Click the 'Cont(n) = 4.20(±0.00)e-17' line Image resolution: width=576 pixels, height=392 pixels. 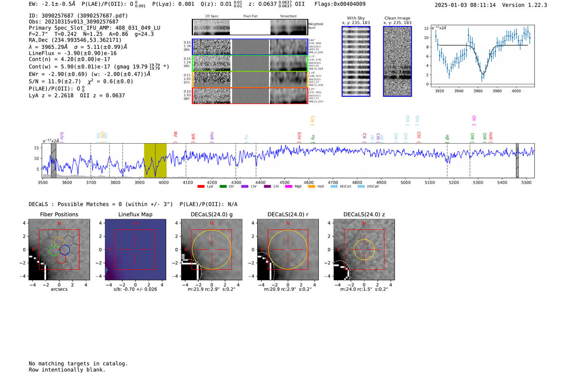[x=70, y=59]
